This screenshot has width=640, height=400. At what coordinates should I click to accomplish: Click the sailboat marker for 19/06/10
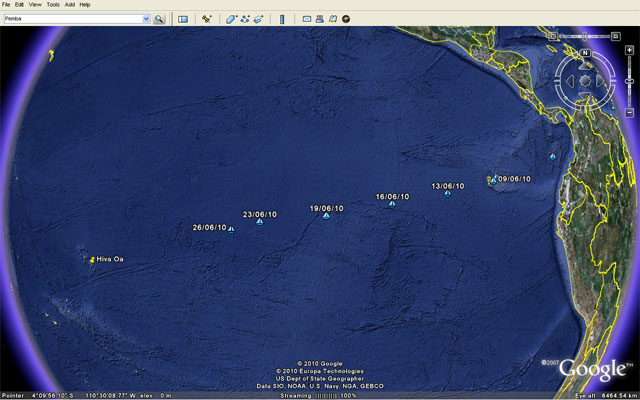pos(326,216)
